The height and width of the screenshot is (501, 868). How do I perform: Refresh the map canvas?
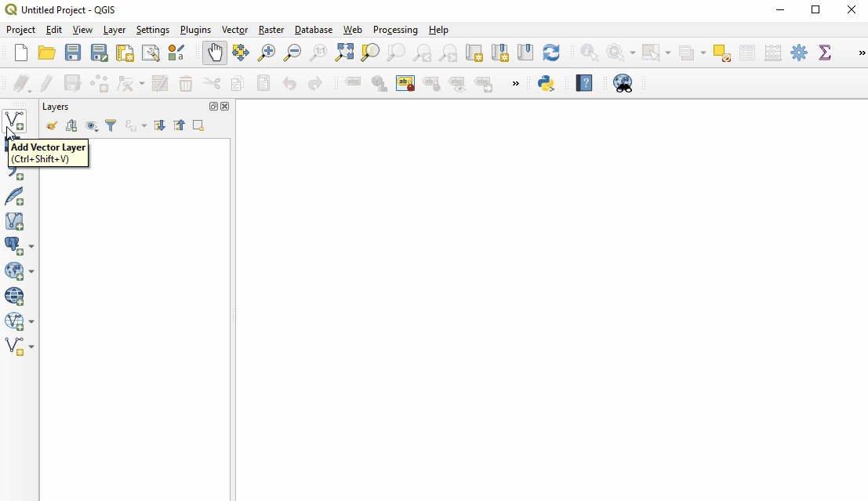click(x=550, y=53)
